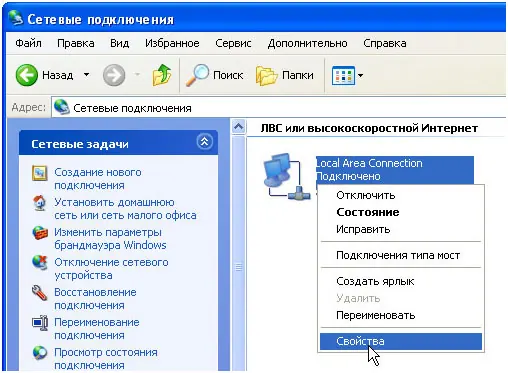Screen dimensions: 508x373
Task: Open Search with magnifying glass icon
Action: point(197,75)
